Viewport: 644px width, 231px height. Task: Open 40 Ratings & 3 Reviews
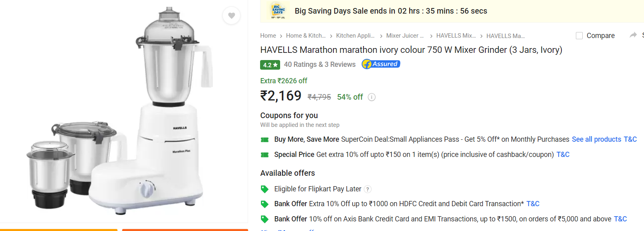coord(319,64)
